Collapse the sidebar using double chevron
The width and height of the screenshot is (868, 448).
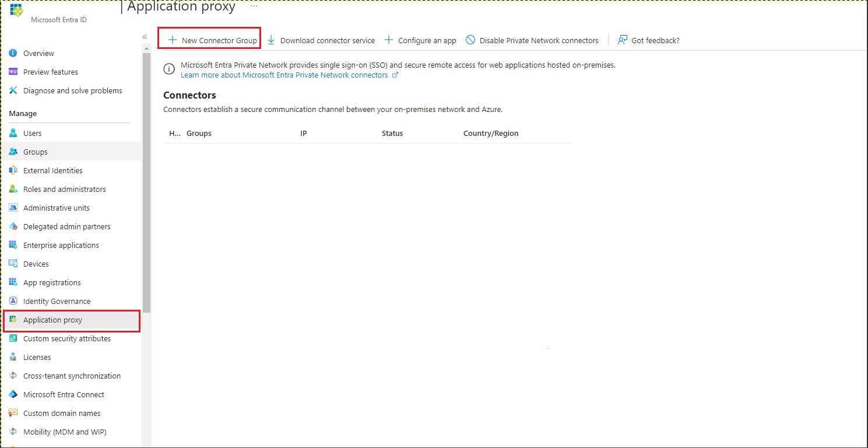[145, 37]
